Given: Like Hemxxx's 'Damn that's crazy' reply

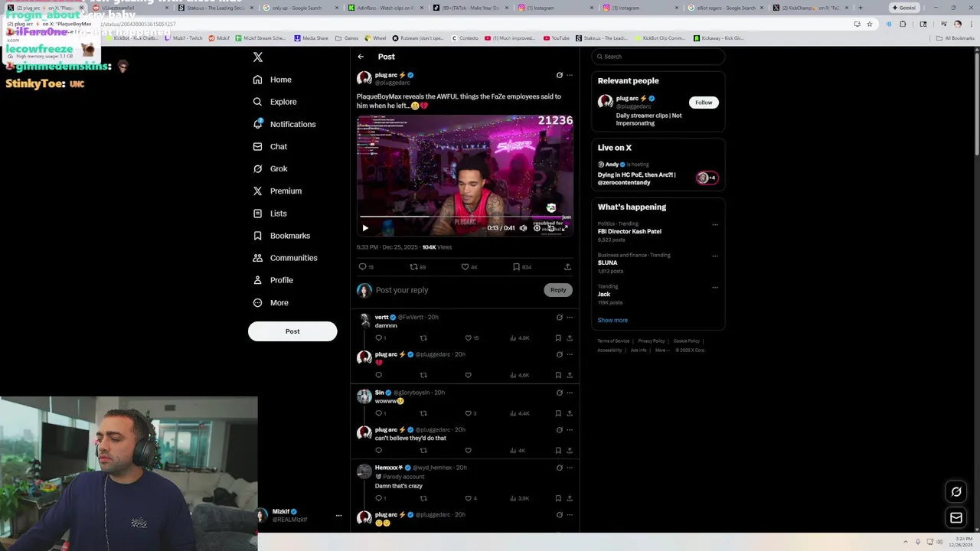Looking at the screenshot, I should [471, 498].
